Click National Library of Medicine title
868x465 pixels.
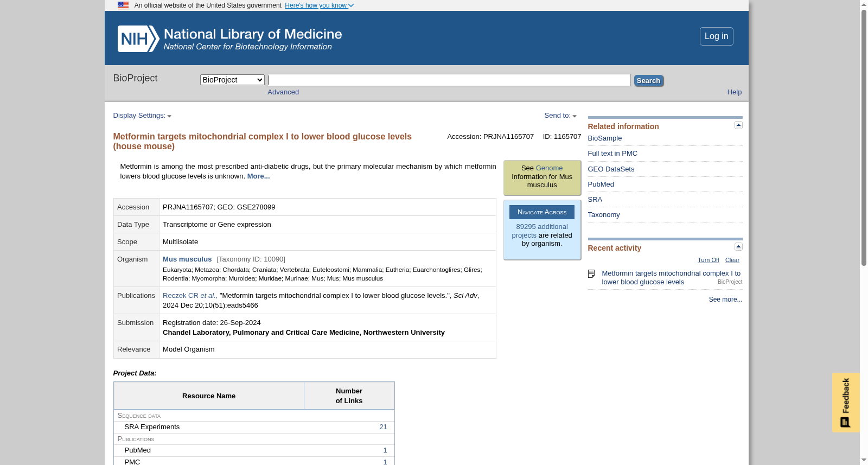[x=253, y=34]
